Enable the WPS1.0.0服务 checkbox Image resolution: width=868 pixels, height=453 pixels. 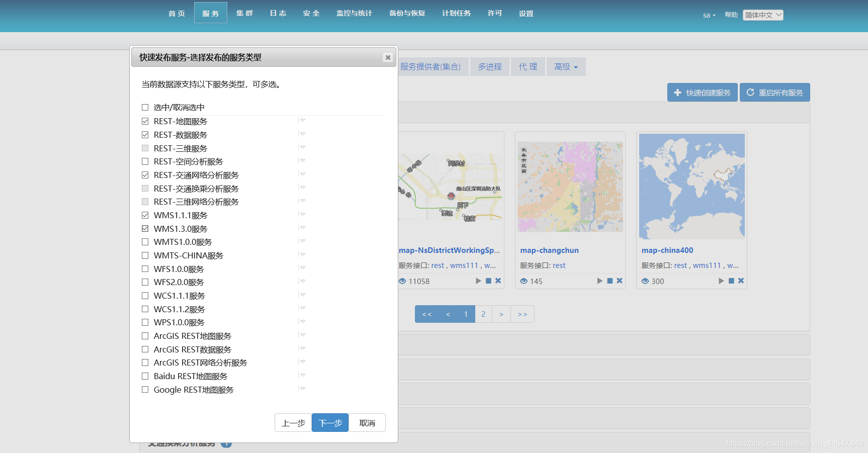click(x=145, y=322)
